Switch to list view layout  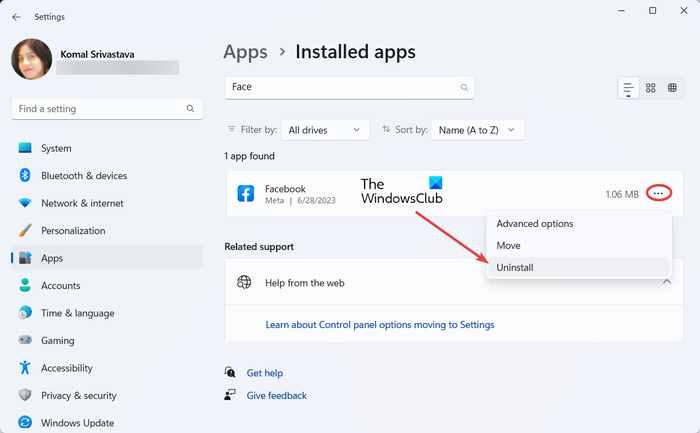pyautogui.click(x=628, y=88)
